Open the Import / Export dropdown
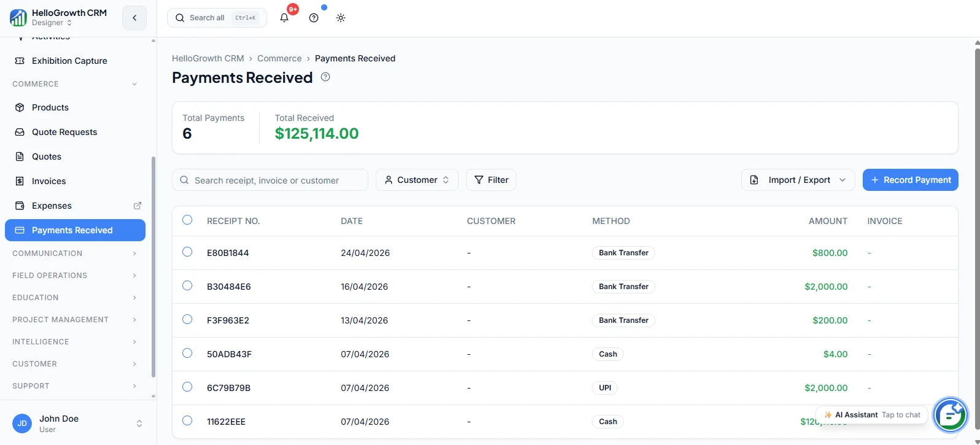980x445 pixels. 798,180
